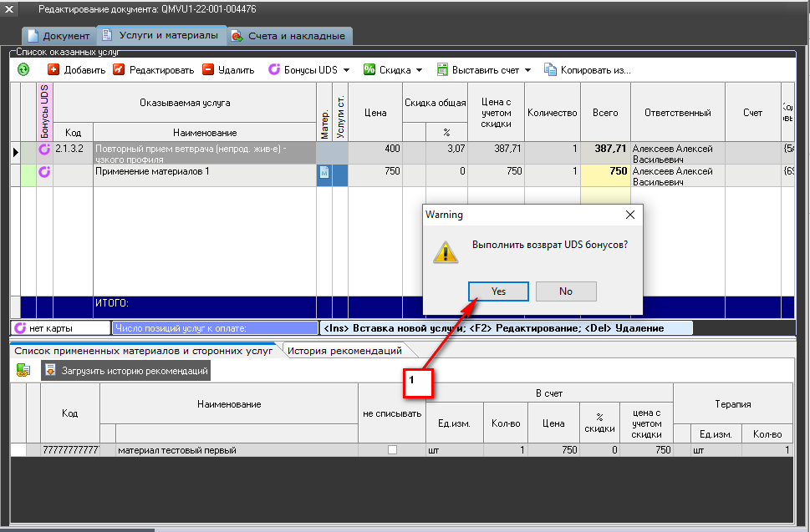Toggle the 'не списывать' checkbox for test material
The width and height of the screenshot is (810, 532).
391,450
